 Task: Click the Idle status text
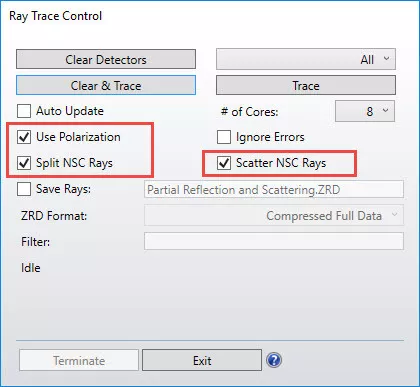coord(31,268)
